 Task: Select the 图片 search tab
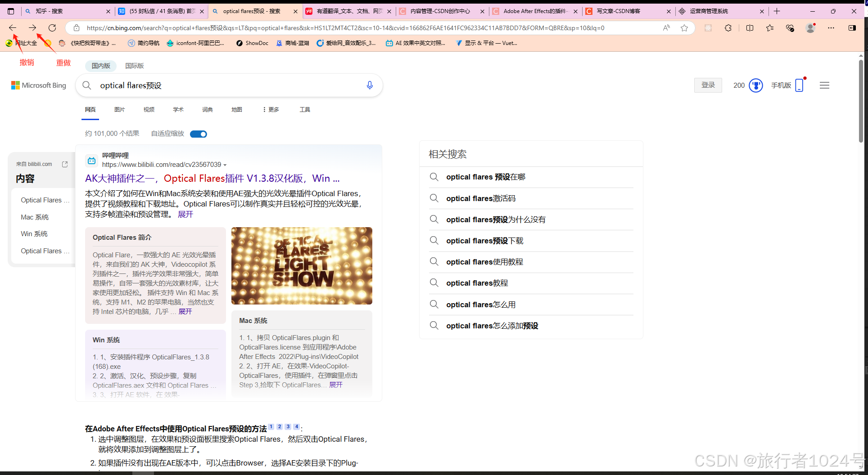(120, 110)
